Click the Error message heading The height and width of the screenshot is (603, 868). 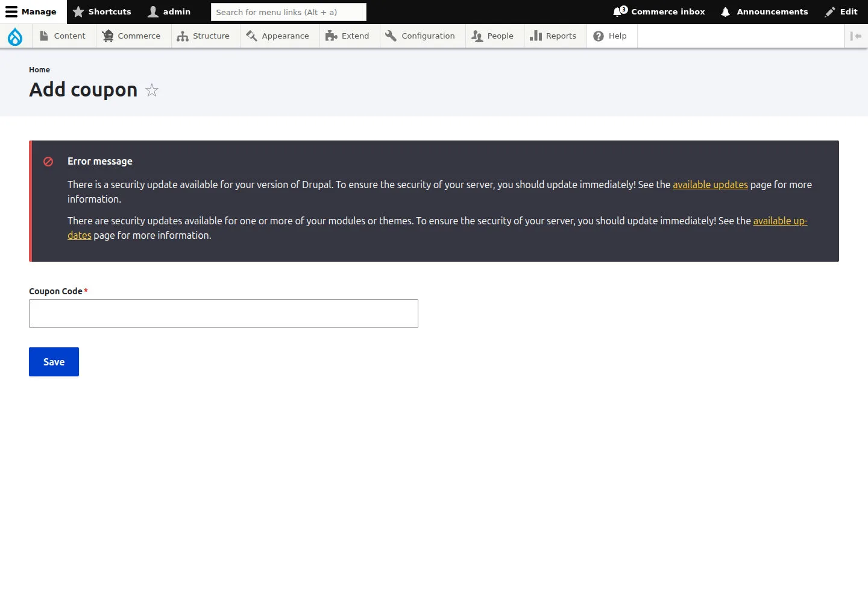(x=100, y=161)
